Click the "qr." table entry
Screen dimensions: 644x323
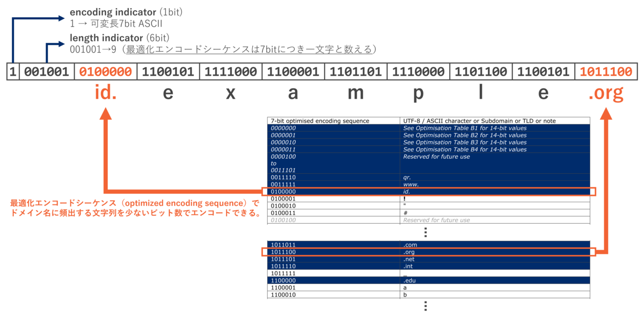[x=407, y=178]
